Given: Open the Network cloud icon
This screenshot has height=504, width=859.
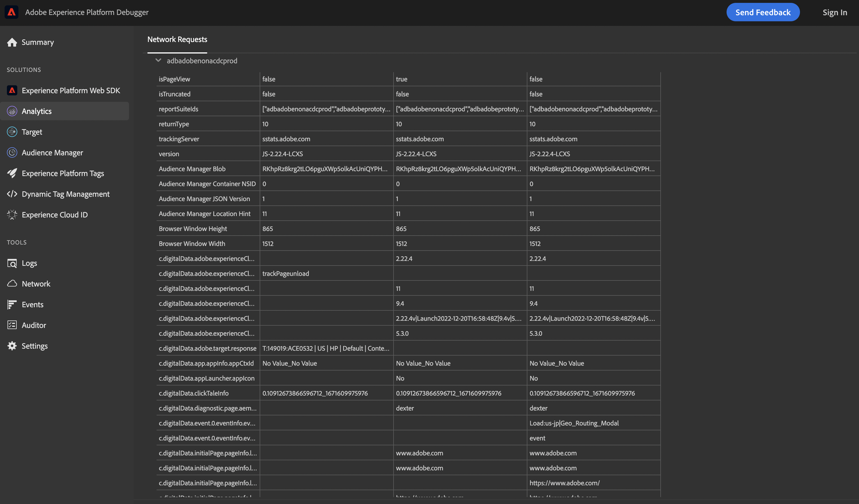Looking at the screenshot, I should (x=12, y=284).
